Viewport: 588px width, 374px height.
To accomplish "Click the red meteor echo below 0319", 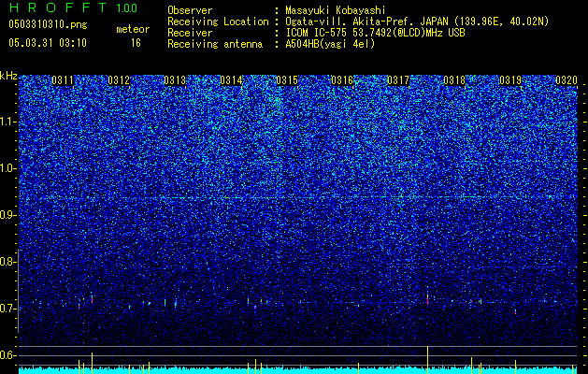I will 516,311.
